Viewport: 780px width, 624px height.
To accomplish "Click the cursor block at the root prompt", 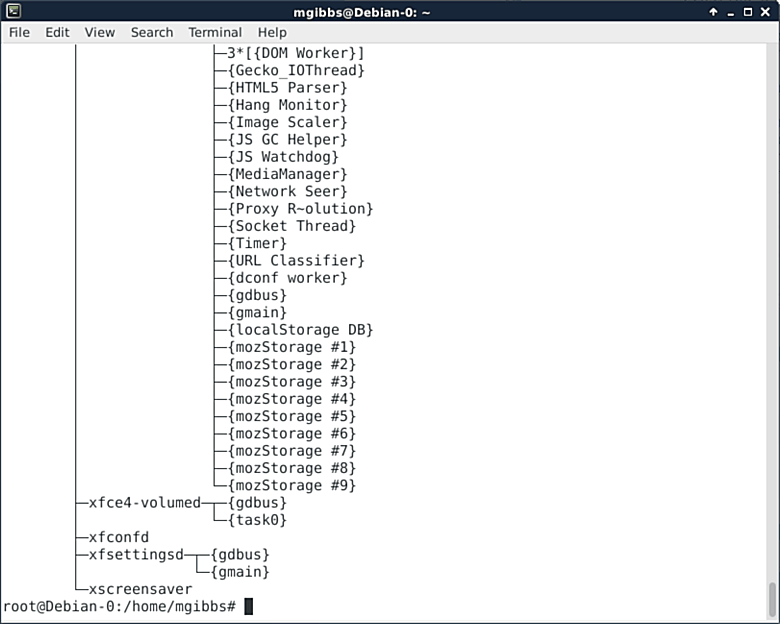I will coord(249,606).
